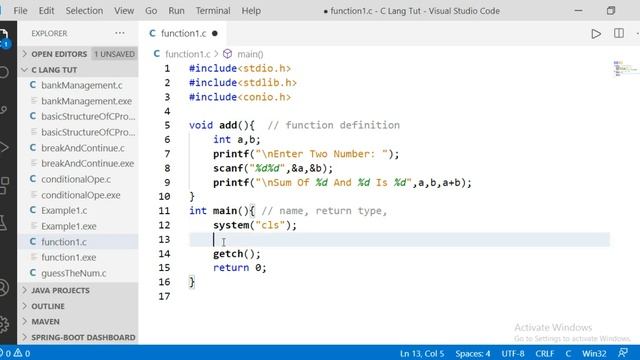Click the feedback icon in status bar
This screenshot has height=360, width=640.
[x=623, y=353]
